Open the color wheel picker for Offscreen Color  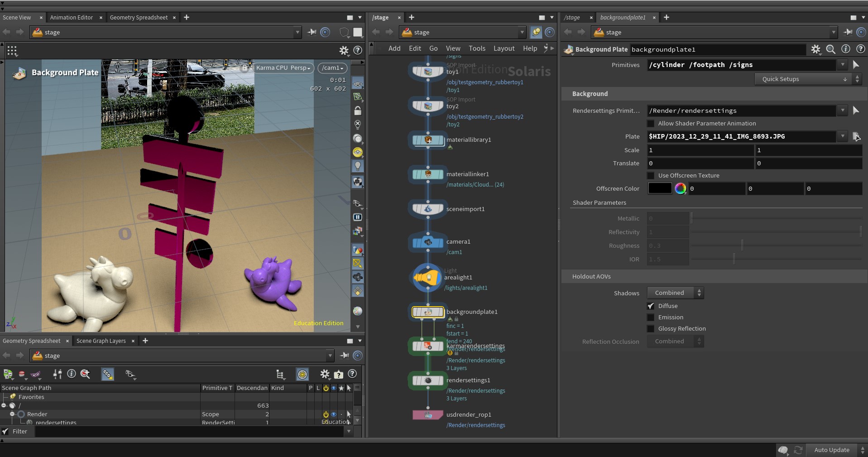coord(680,189)
